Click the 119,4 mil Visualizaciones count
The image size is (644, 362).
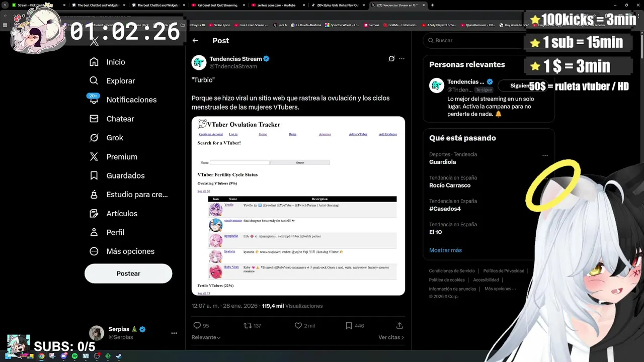(292, 306)
